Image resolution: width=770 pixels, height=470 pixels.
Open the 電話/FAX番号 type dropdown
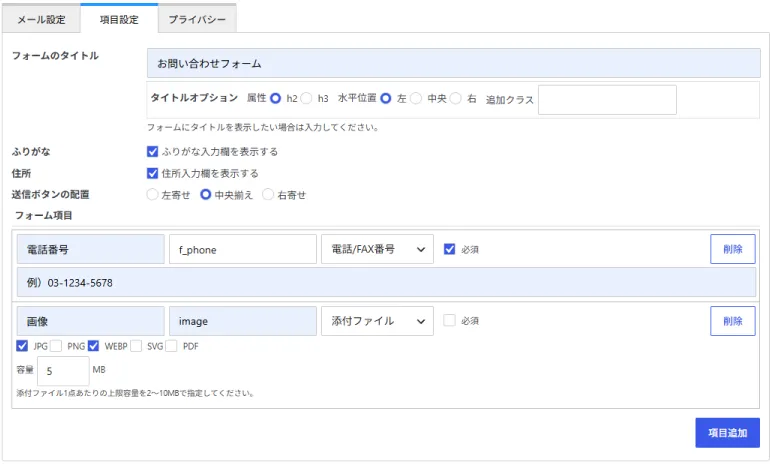pos(377,249)
